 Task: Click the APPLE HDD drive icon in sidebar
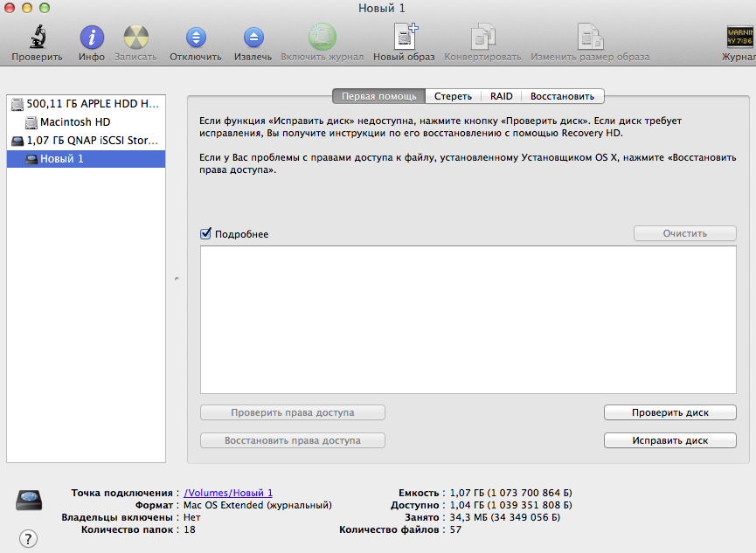coord(17,104)
